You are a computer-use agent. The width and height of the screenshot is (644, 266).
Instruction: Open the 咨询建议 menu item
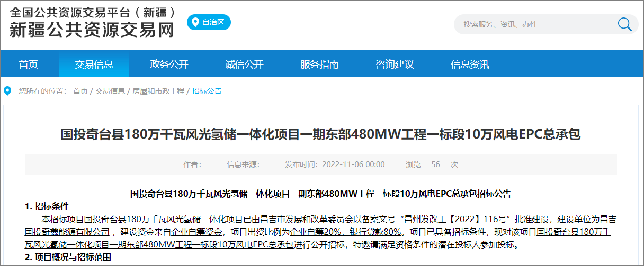[x=395, y=65]
